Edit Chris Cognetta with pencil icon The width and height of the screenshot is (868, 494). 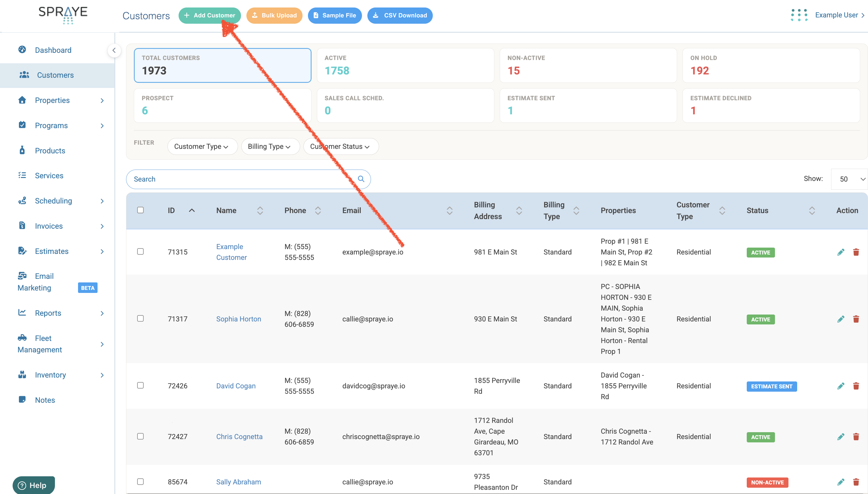click(x=840, y=437)
